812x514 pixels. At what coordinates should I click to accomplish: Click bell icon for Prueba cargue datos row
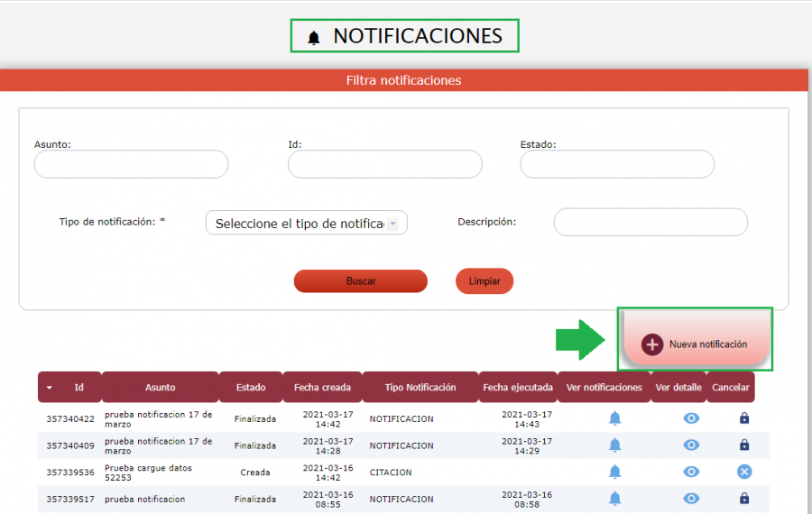click(x=614, y=472)
